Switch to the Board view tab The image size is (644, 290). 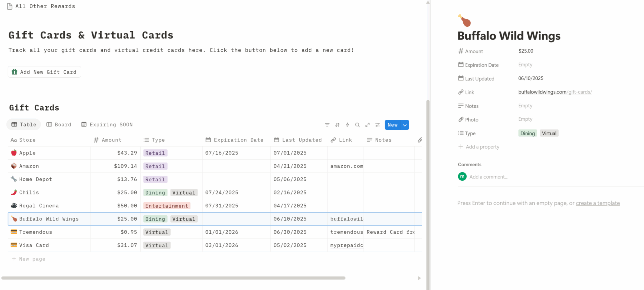click(x=59, y=124)
